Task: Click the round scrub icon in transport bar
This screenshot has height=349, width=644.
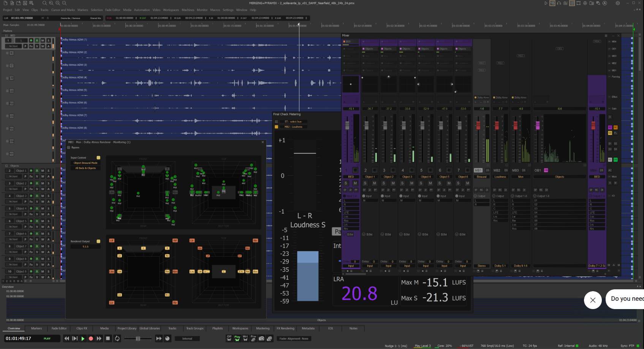Action: point(167,338)
